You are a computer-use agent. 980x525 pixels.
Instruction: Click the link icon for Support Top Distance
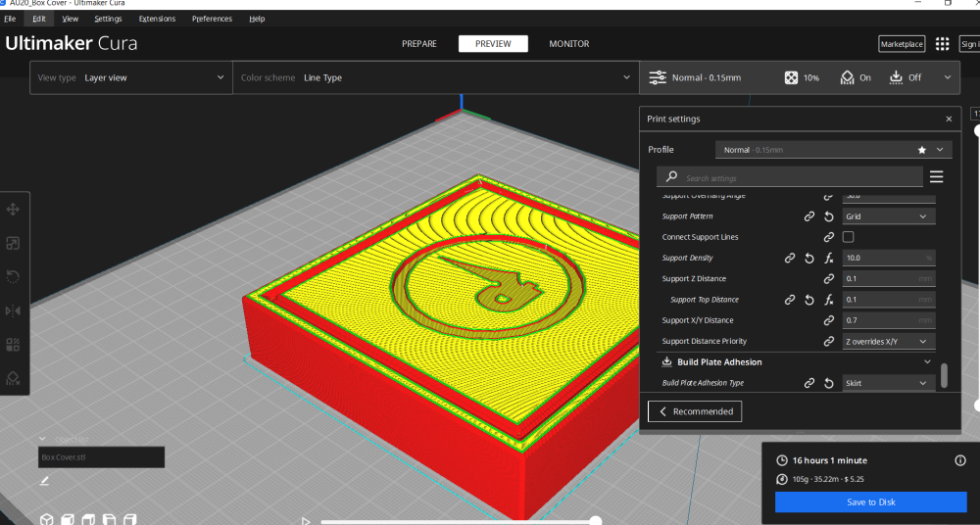coord(790,300)
